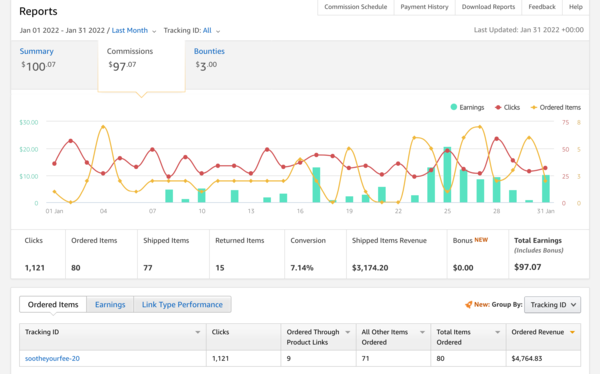Toggle the Ordered Items legend series
Viewport: 600px width, 374px height.
coord(556,107)
